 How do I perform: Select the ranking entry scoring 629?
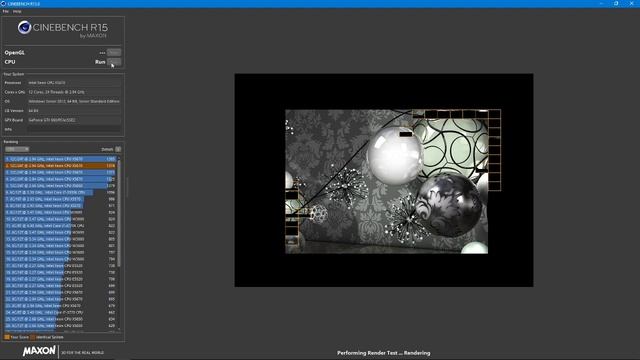point(60,326)
